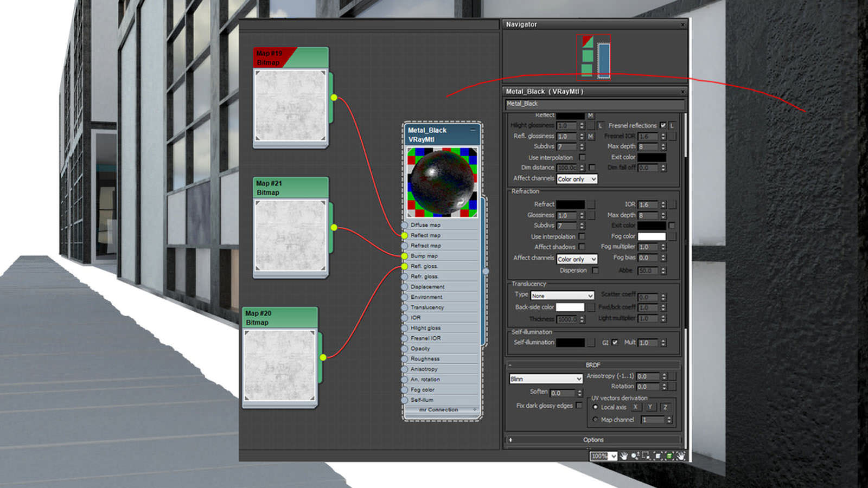
Task: Open the Fog color swatch
Action: (x=652, y=236)
